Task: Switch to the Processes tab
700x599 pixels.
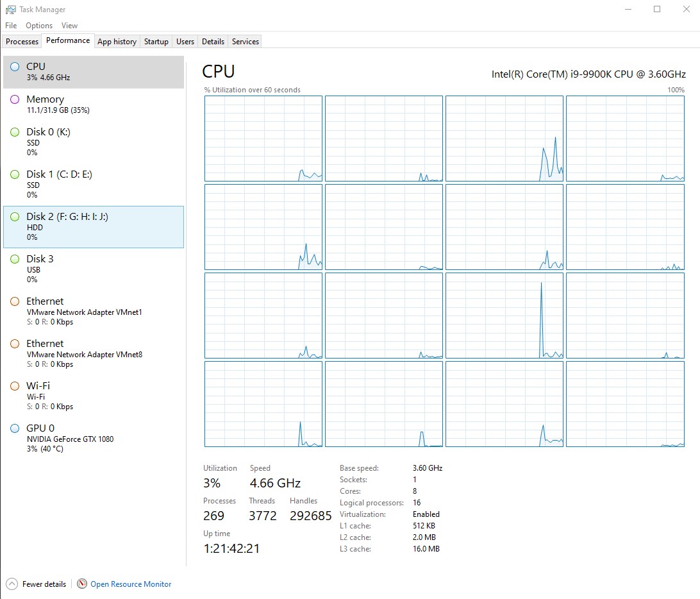Action: 22,42
